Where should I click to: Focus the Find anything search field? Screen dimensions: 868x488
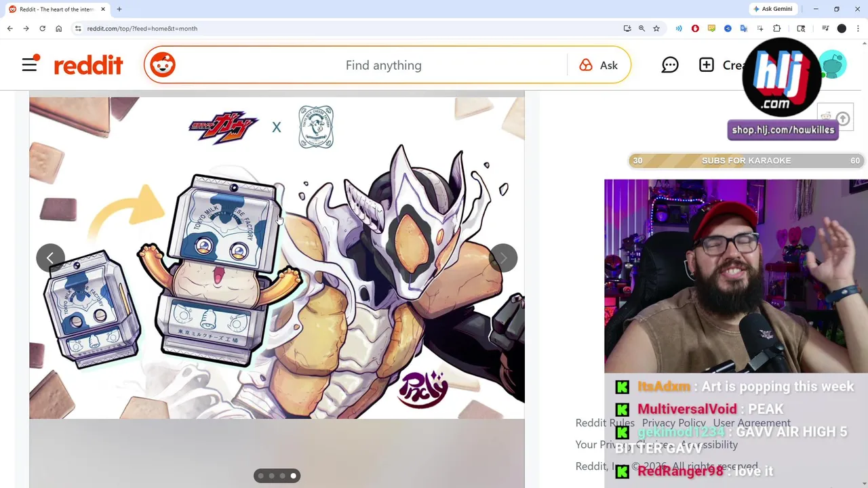pos(384,65)
